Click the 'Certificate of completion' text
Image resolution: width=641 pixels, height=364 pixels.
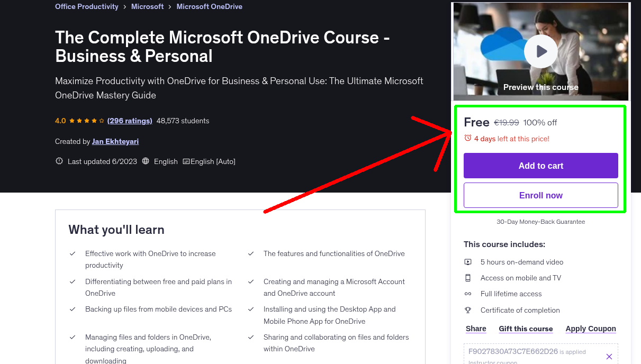[x=520, y=310]
